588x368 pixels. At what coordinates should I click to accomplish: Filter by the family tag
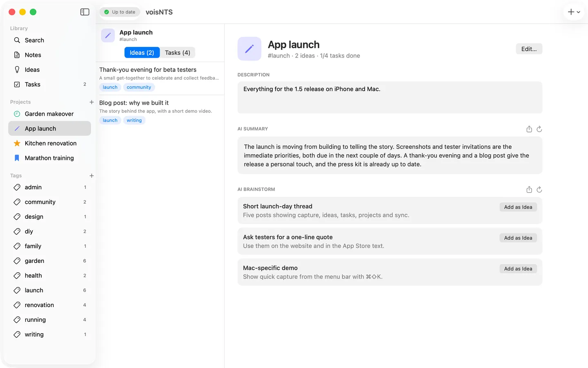[x=49, y=246]
